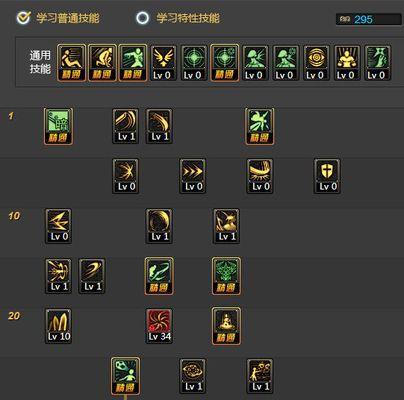The image size is (404, 400).
Task: Click the crouching figure mastered general skill
Action: point(102,63)
